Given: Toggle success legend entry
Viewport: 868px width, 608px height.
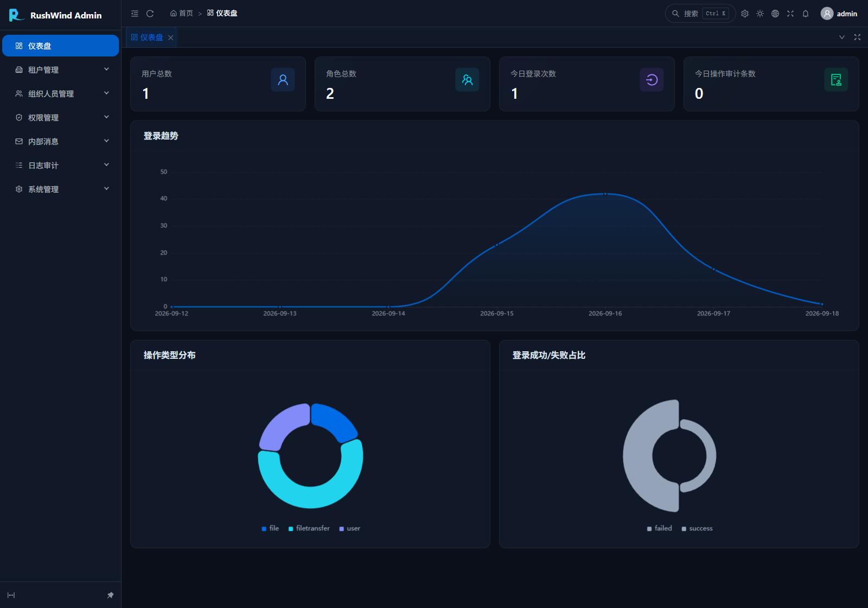Looking at the screenshot, I should [x=697, y=528].
